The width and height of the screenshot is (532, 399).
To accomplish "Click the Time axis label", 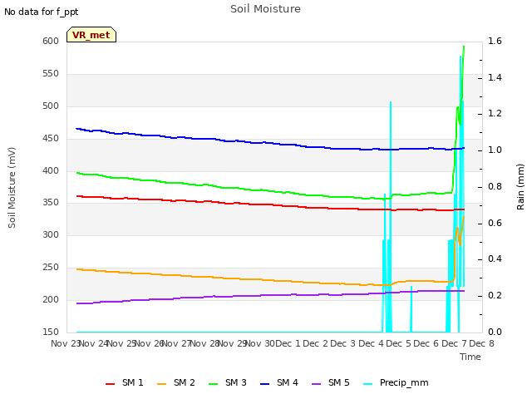I will pos(470,357).
